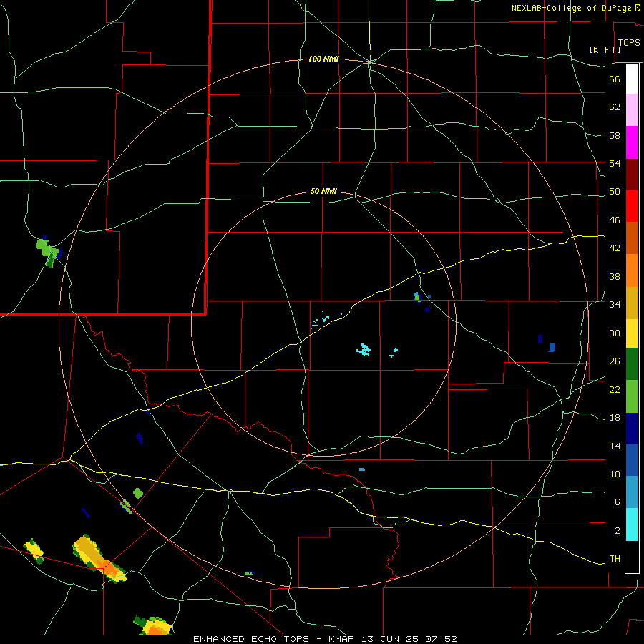Click legend value 22
Screen dimensions: 644x644
(615, 389)
